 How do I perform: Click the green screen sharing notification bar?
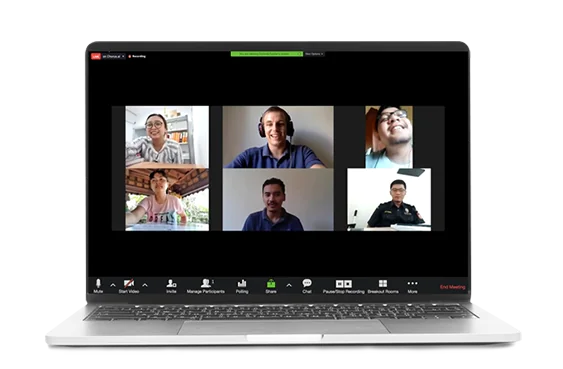pos(266,54)
